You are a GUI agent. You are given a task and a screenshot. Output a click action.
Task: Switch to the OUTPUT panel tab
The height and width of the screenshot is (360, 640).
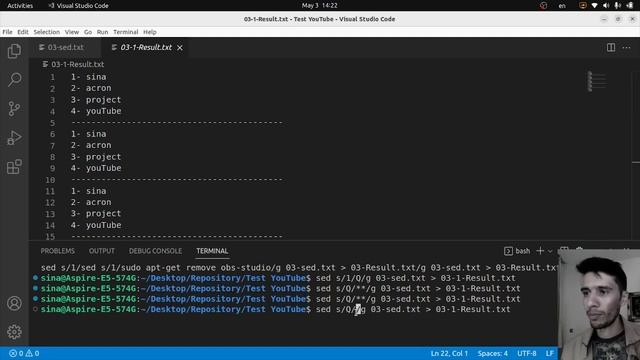tap(102, 251)
